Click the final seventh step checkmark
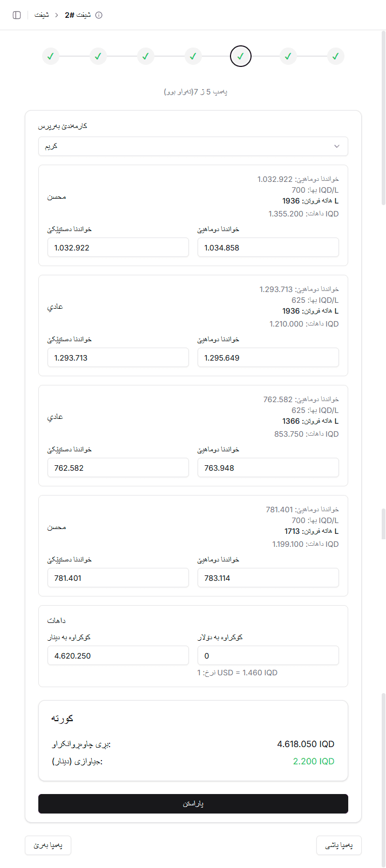386x868 pixels. (x=336, y=56)
